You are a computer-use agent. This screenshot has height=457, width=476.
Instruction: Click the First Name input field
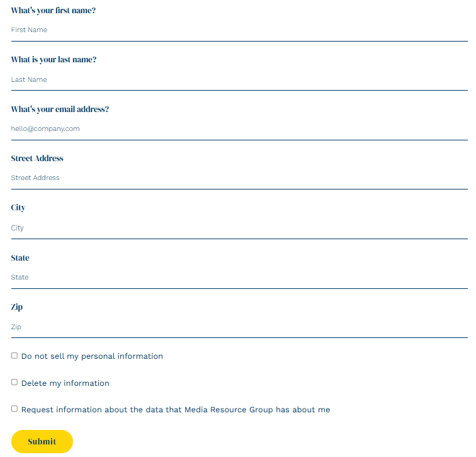239,30
